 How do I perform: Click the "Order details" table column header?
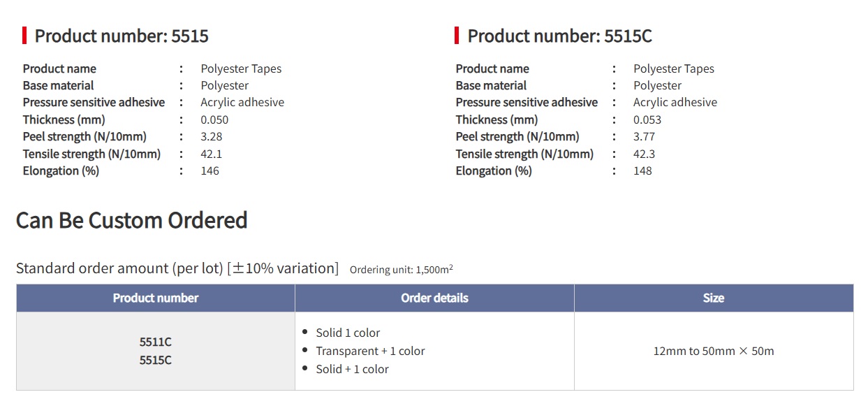pyautogui.click(x=434, y=298)
